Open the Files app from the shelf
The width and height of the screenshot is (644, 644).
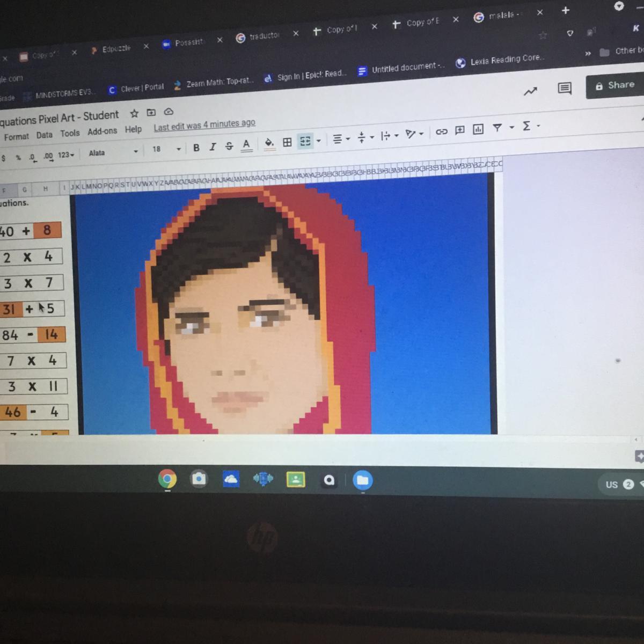(x=362, y=480)
